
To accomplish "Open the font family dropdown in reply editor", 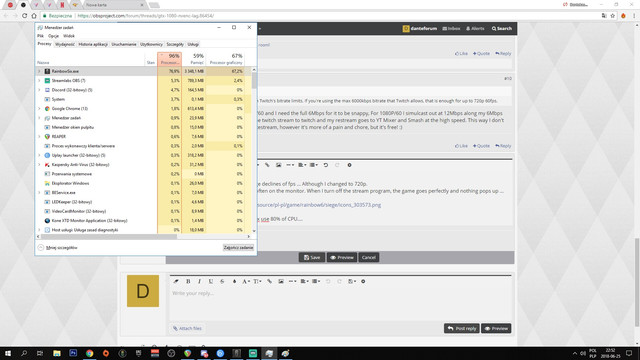I will click(246, 281).
